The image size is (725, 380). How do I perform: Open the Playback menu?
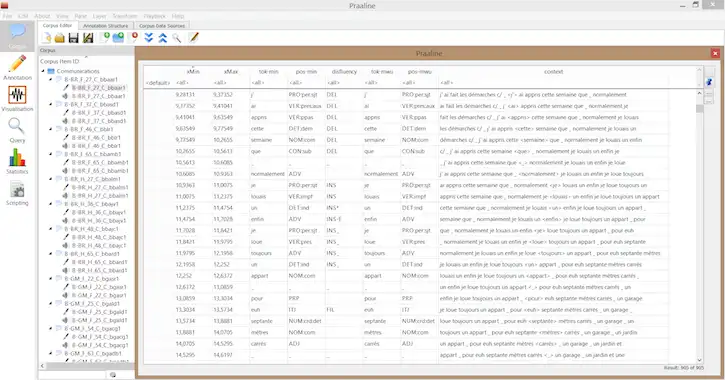pyautogui.click(x=154, y=16)
